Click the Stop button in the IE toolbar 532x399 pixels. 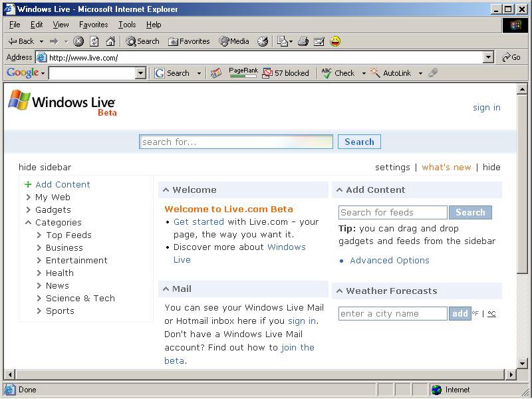click(78, 41)
